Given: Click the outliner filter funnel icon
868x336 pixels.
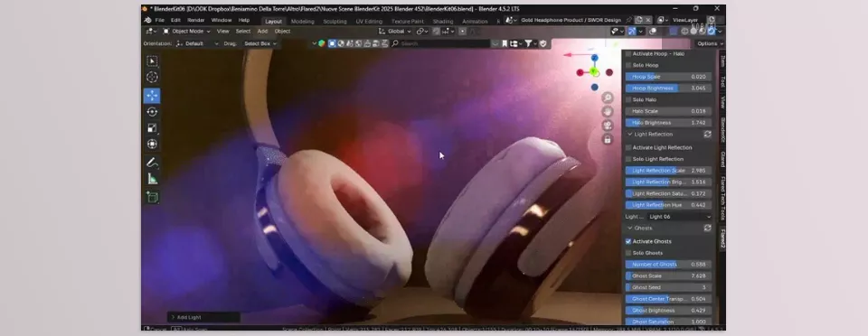Looking at the screenshot, I should (529, 43).
